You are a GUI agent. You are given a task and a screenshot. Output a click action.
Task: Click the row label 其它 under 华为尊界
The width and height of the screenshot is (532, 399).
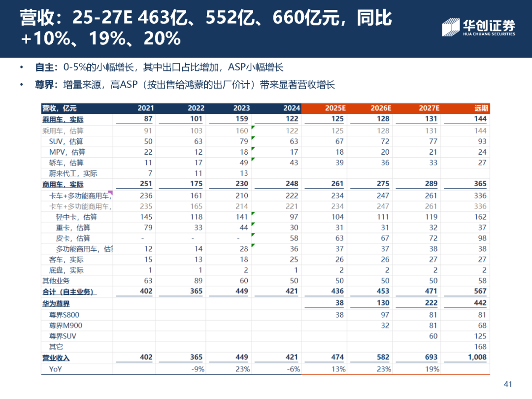(56, 347)
